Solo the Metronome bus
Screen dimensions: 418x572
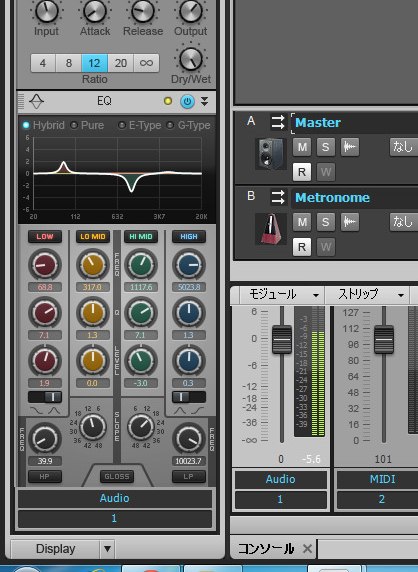point(326,222)
